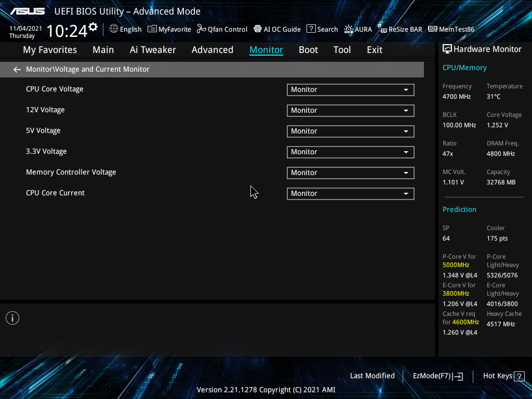Launch AI OC Guide brain icon
The height and width of the screenshot is (399, 532).
[258, 29]
